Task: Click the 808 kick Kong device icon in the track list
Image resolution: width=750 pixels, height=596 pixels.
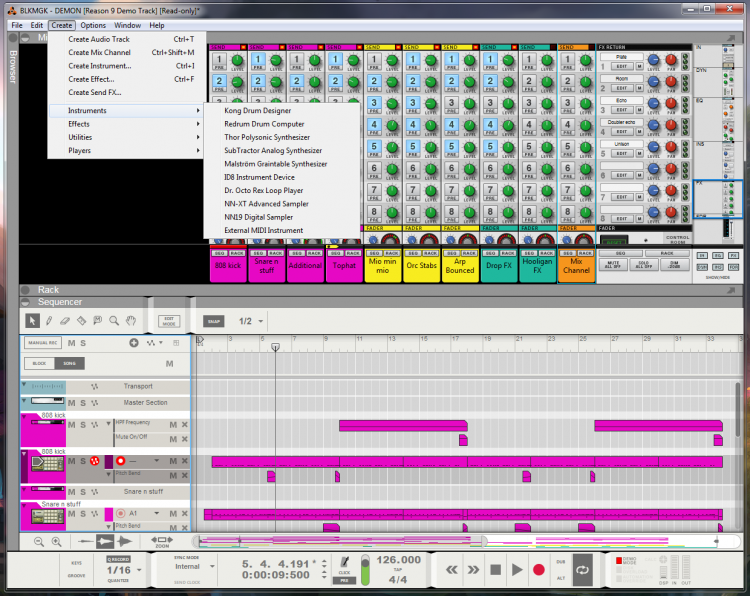Action: pos(47,464)
